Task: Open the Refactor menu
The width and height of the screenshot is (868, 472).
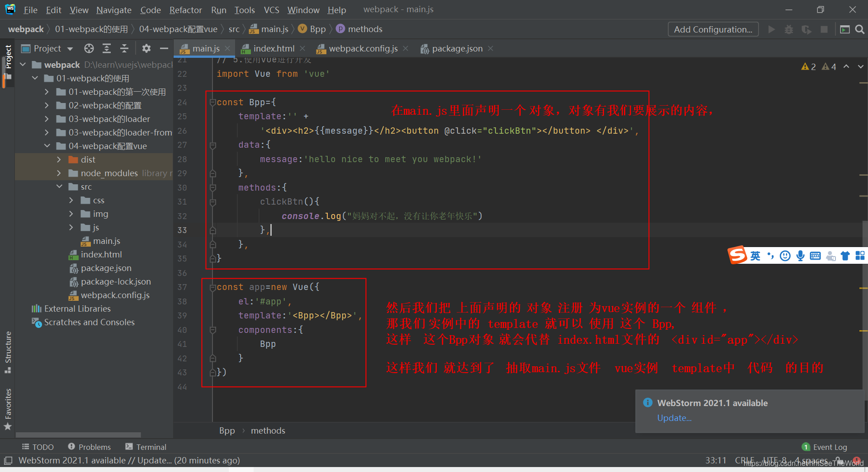Action: [x=185, y=10]
